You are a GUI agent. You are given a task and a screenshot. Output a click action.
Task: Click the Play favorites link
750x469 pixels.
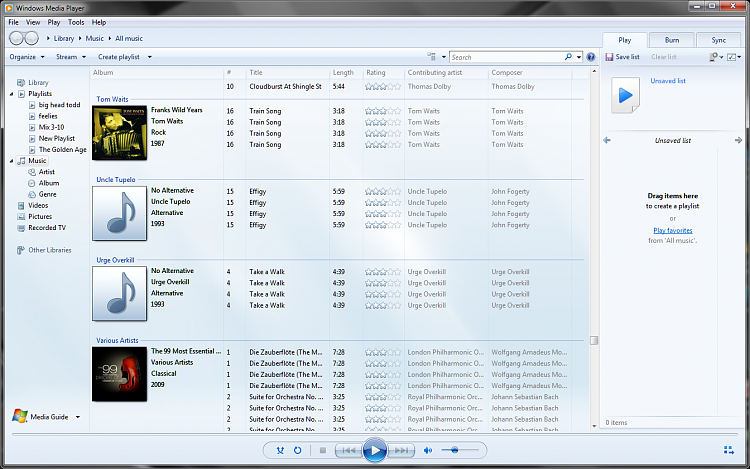(673, 230)
